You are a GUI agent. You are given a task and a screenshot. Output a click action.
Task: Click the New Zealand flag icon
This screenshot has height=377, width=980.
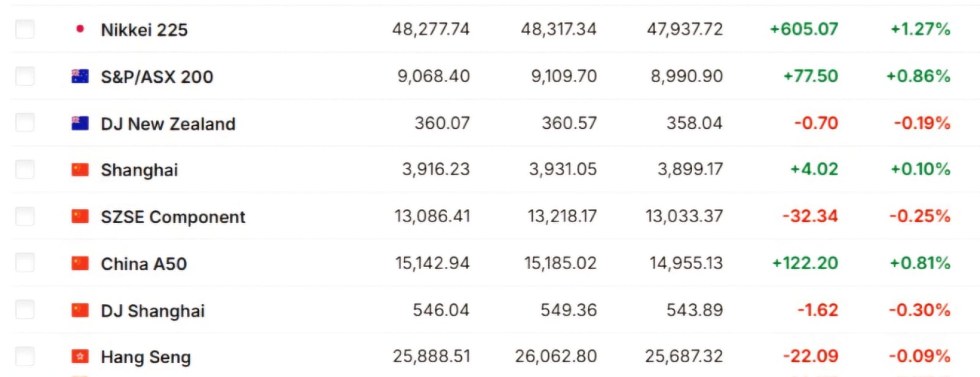pos(80,123)
